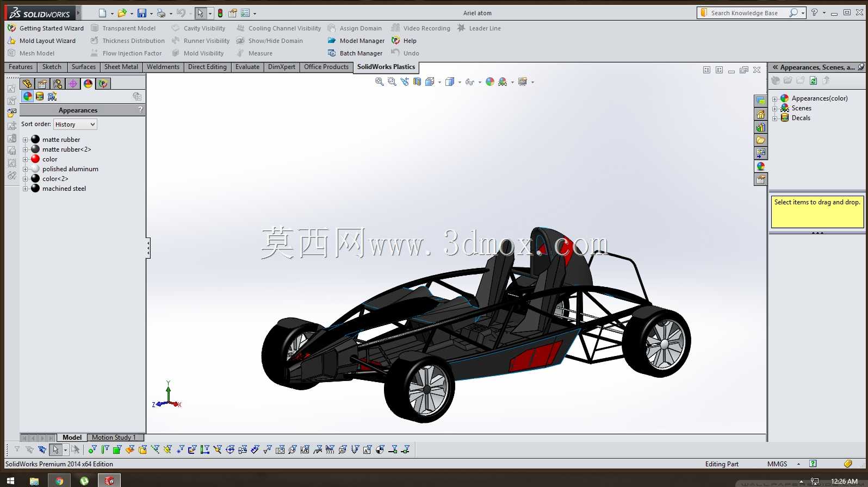
Task: Open uTorrent from the taskbar
Action: 84,481
